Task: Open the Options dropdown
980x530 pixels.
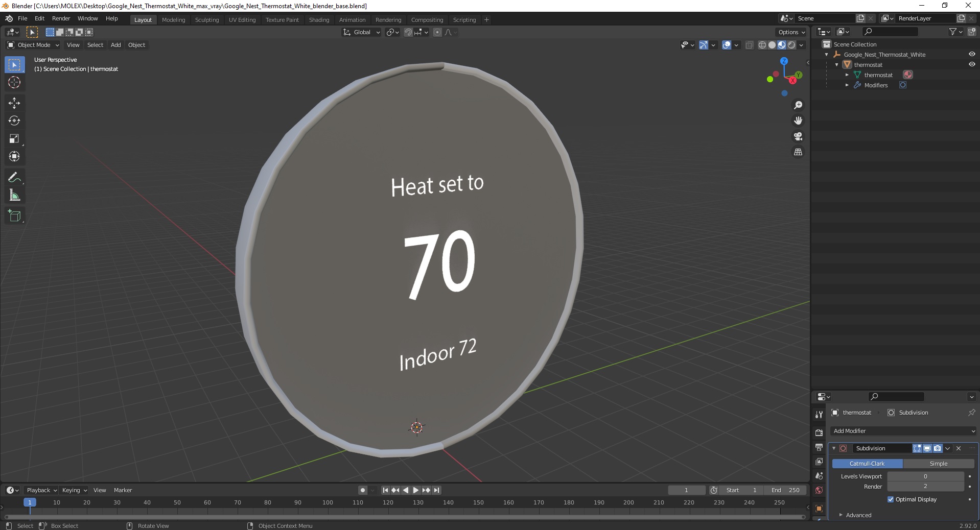Action: tap(791, 32)
